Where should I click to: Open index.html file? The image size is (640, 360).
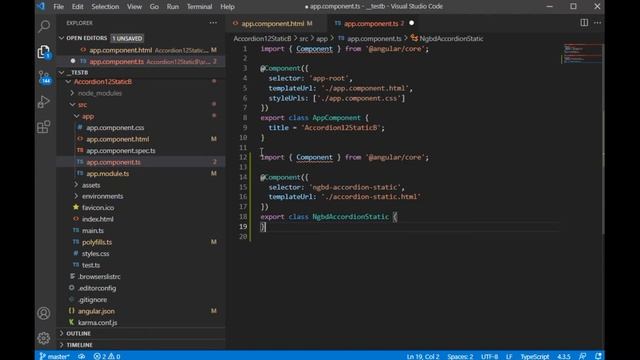click(x=98, y=219)
